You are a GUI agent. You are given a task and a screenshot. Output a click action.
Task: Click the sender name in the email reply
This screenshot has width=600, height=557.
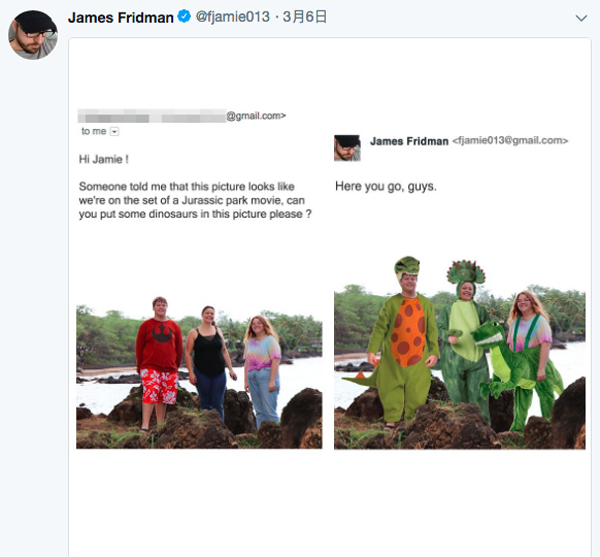(x=409, y=141)
